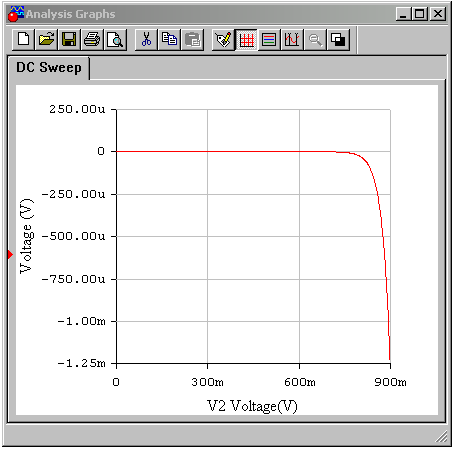Click the overlapping black and white squares icon
Viewport: 453px width, 449px height.
(x=338, y=40)
